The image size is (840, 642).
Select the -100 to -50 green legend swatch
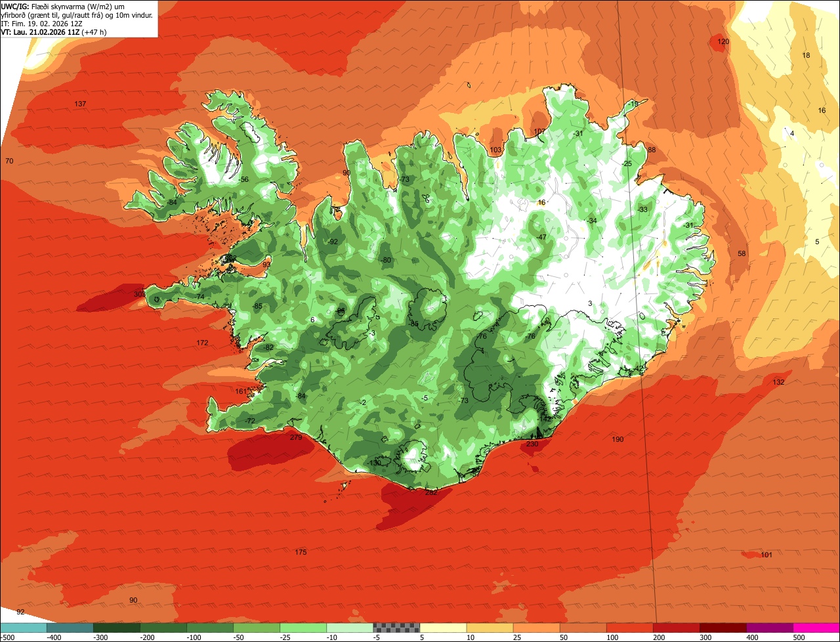point(210,628)
